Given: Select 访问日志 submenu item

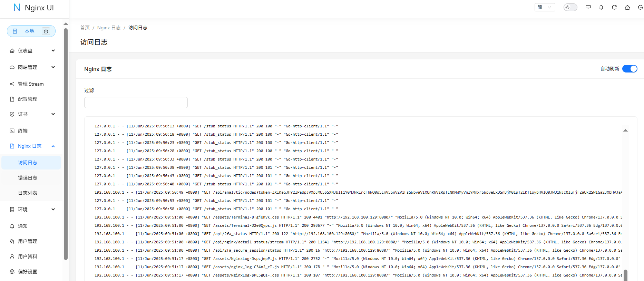Looking at the screenshot, I should (31, 163).
